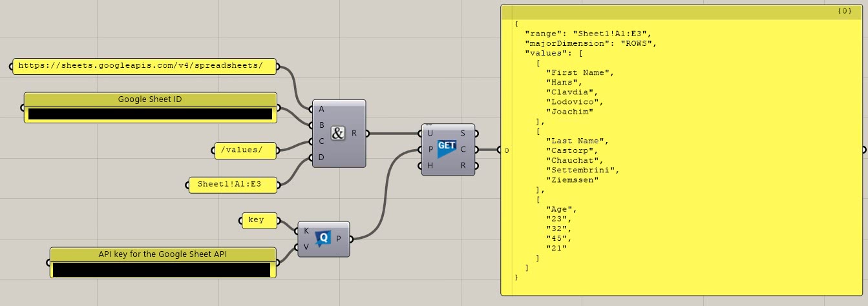Select the HTTP GET request component icon
Screen dimensions: 868x306
(447, 150)
